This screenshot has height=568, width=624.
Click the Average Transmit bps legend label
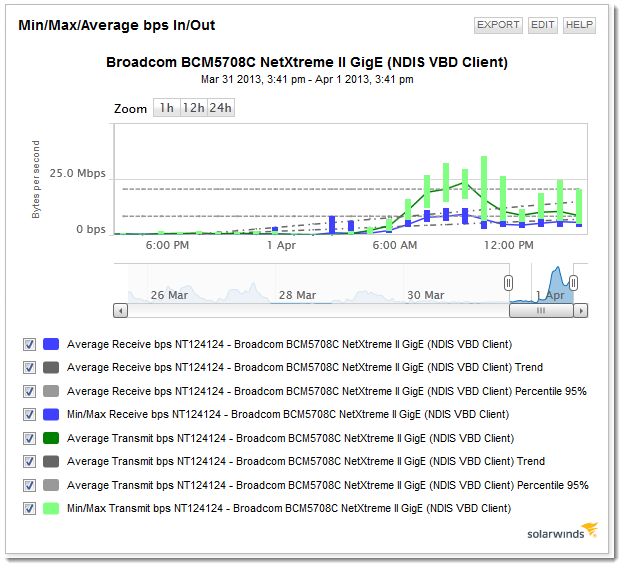pyautogui.click(x=291, y=438)
